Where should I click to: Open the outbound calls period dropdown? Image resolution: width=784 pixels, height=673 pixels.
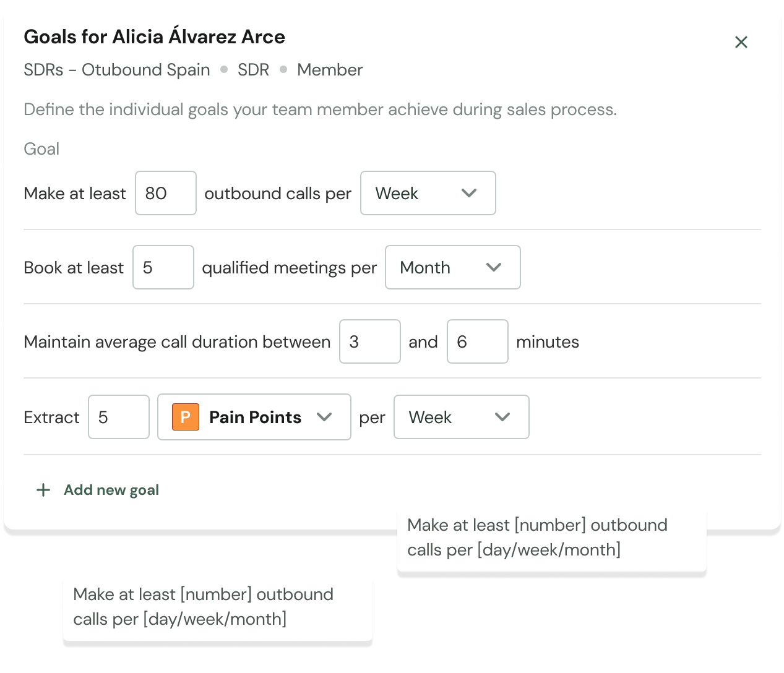(428, 193)
